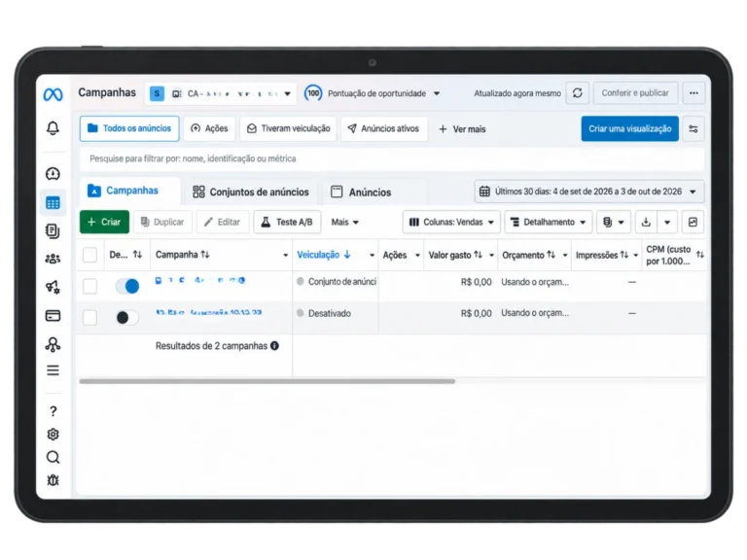Open the charts panel icon
The image size is (747, 560).
693,222
